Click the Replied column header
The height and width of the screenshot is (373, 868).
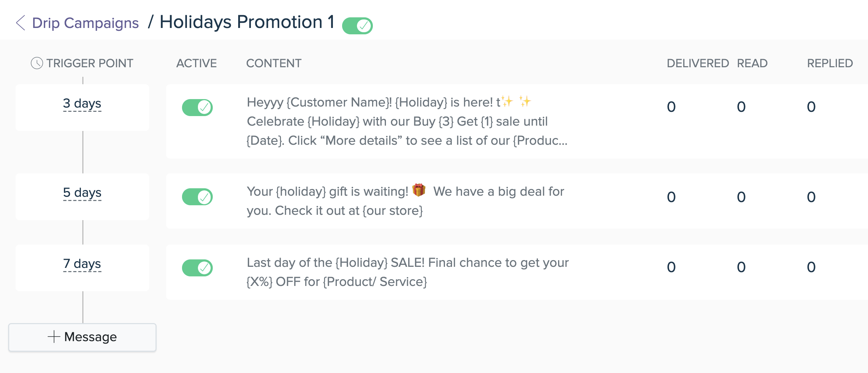pyautogui.click(x=830, y=63)
